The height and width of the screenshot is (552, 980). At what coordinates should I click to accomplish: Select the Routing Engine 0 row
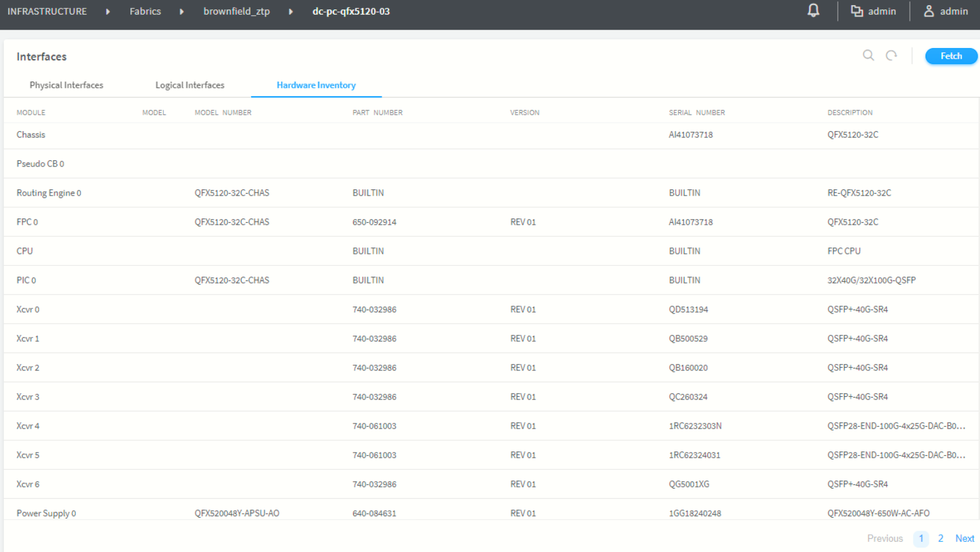click(49, 193)
